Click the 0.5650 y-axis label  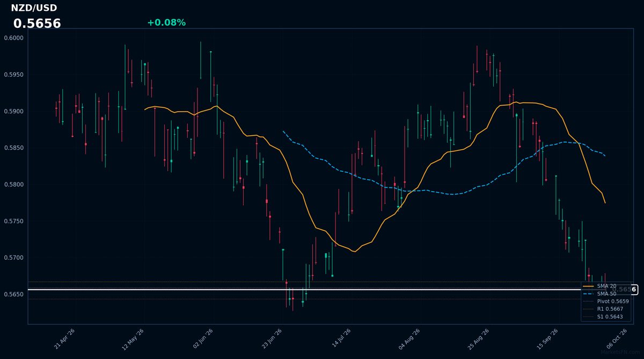[14, 295]
